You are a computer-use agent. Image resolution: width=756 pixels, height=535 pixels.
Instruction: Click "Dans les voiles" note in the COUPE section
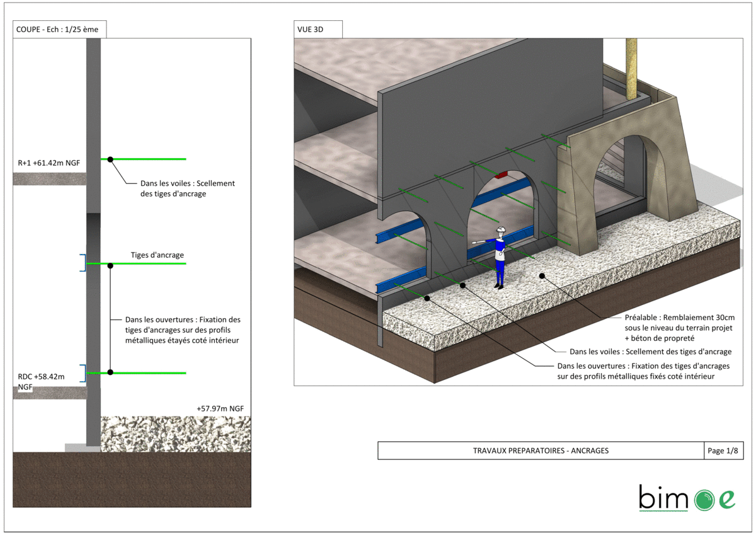point(189,188)
